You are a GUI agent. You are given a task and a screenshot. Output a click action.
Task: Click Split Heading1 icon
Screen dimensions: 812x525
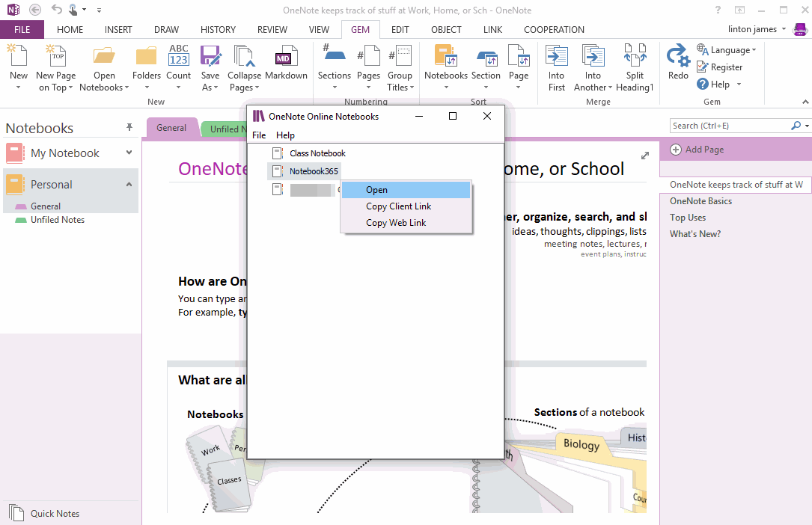635,58
